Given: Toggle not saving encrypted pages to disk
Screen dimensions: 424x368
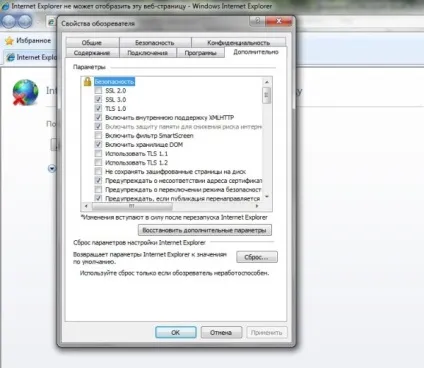Looking at the screenshot, I should (x=98, y=171).
